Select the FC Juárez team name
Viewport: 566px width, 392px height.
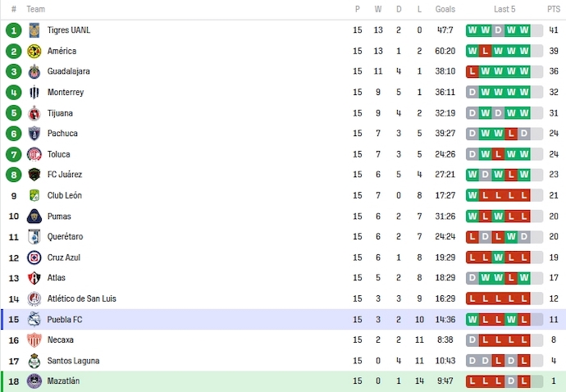[65, 175]
